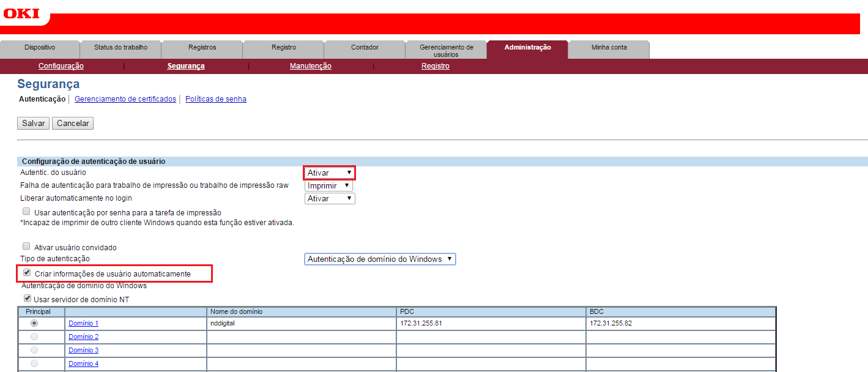This screenshot has width=868, height=372.
Task: Switch to Status do trabalho tab
Action: (x=121, y=48)
